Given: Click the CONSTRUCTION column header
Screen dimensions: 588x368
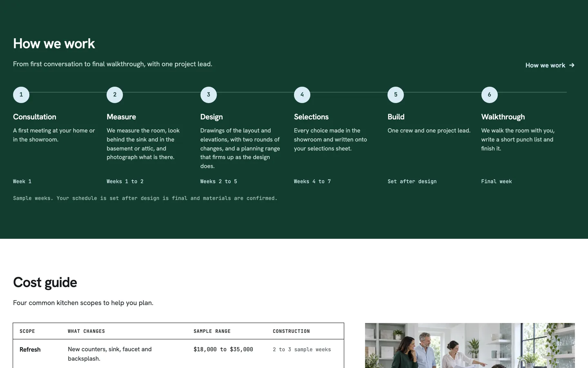Looking at the screenshot, I should click(x=291, y=331).
